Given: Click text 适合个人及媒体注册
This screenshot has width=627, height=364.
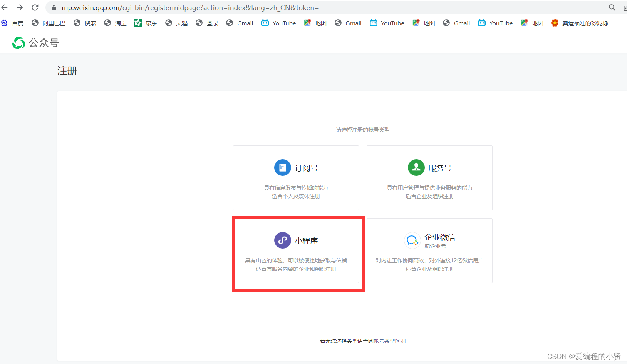Looking at the screenshot, I should click(296, 196).
